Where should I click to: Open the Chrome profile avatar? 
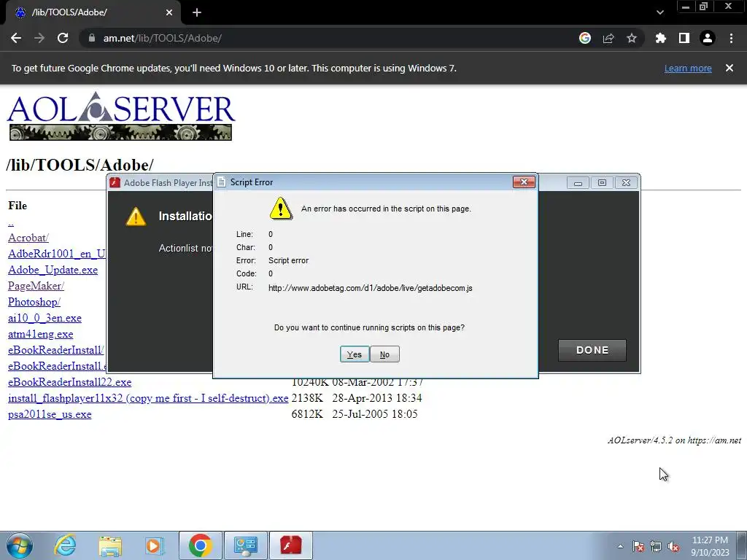click(708, 38)
